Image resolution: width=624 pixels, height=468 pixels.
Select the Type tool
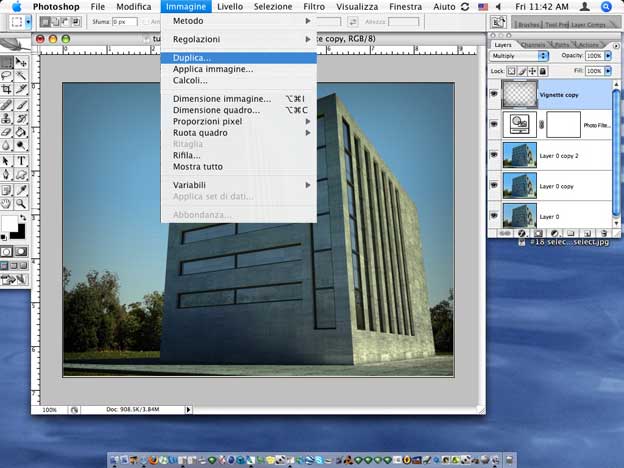click(21, 160)
